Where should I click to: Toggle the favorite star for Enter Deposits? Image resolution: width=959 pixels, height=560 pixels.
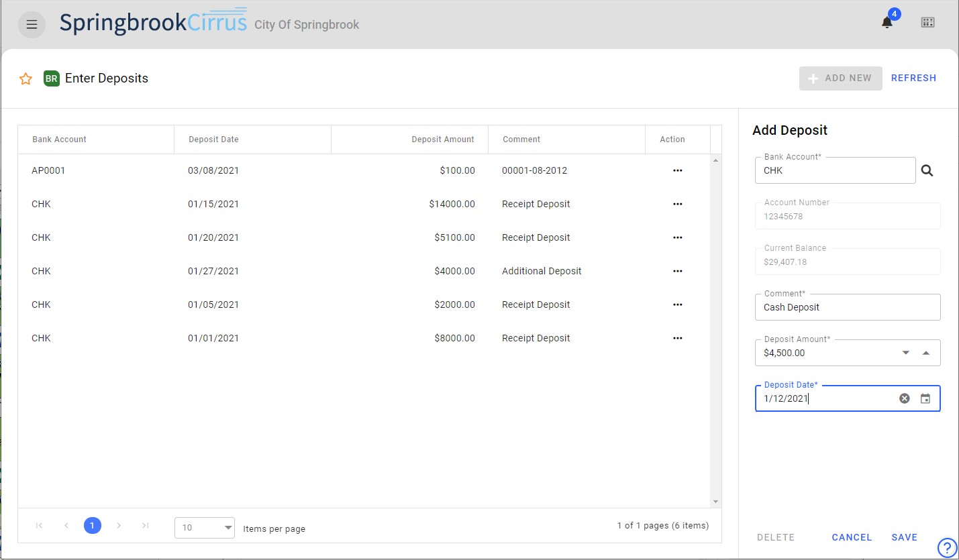coord(26,79)
